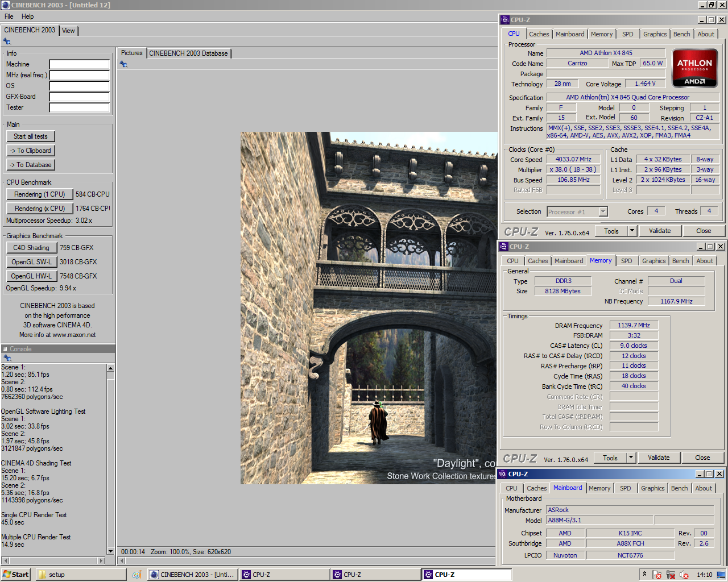Viewport: 728px width, 582px height.
Task: Open the CINEBENCH 2003 Database tab
Action: point(188,53)
